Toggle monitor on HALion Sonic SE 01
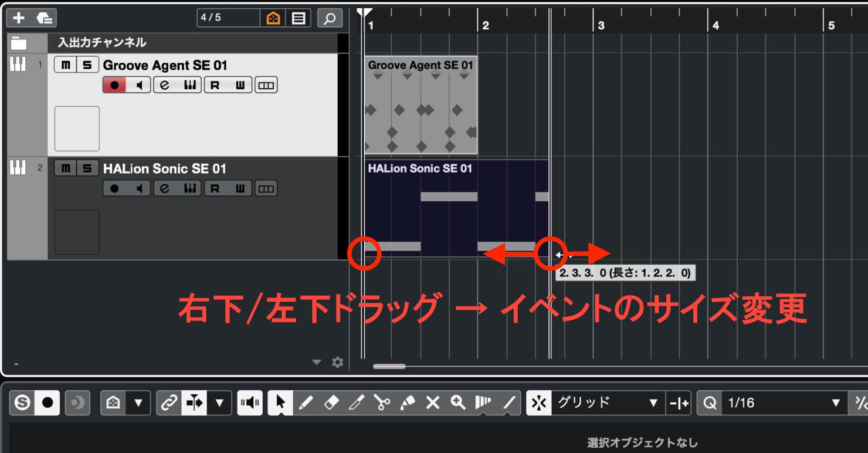Viewport: 868px width, 453px height. pos(139,188)
